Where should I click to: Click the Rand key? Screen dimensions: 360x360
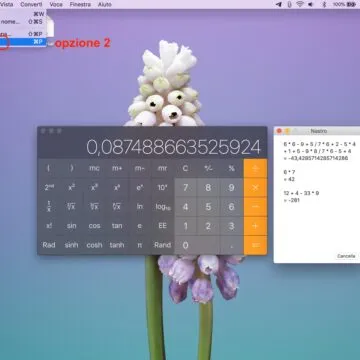pyautogui.click(x=162, y=245)
